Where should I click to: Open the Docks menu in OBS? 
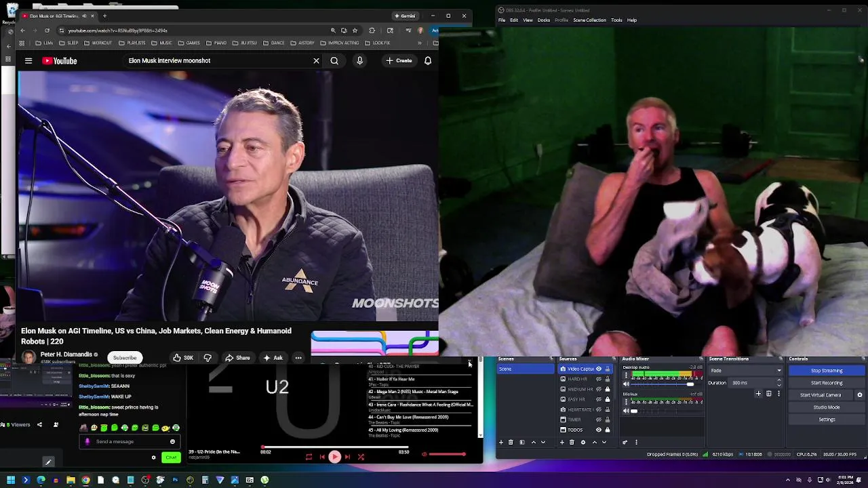[544, 20]
